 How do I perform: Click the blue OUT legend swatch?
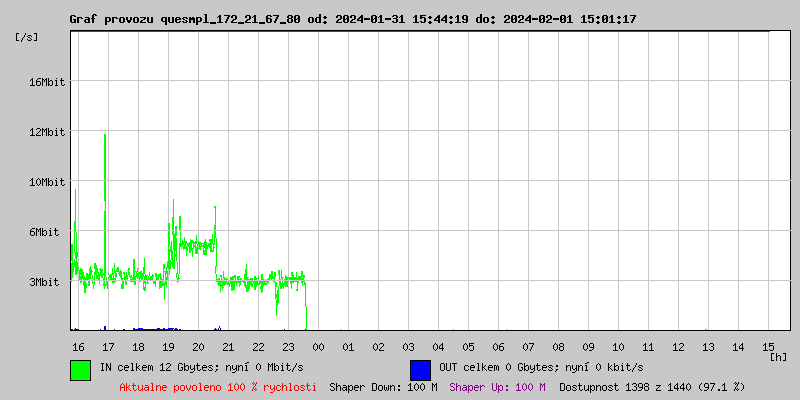[x=420, y=369]
